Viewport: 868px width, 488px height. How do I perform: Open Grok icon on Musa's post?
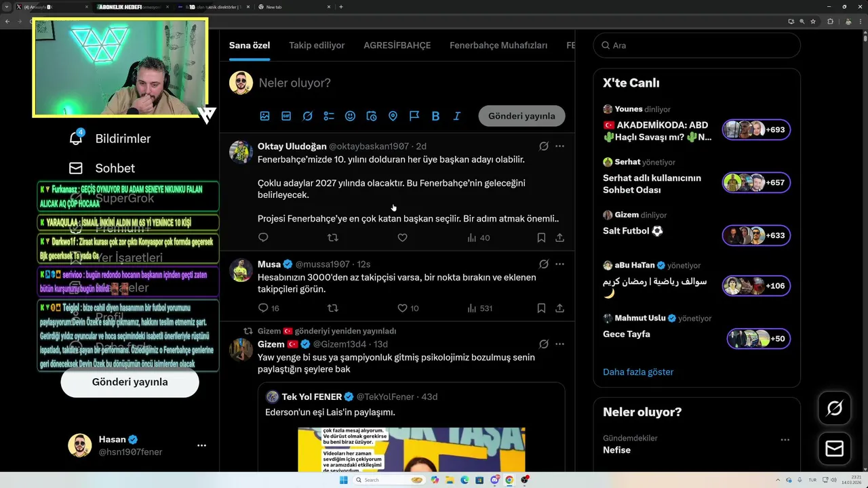544,264
